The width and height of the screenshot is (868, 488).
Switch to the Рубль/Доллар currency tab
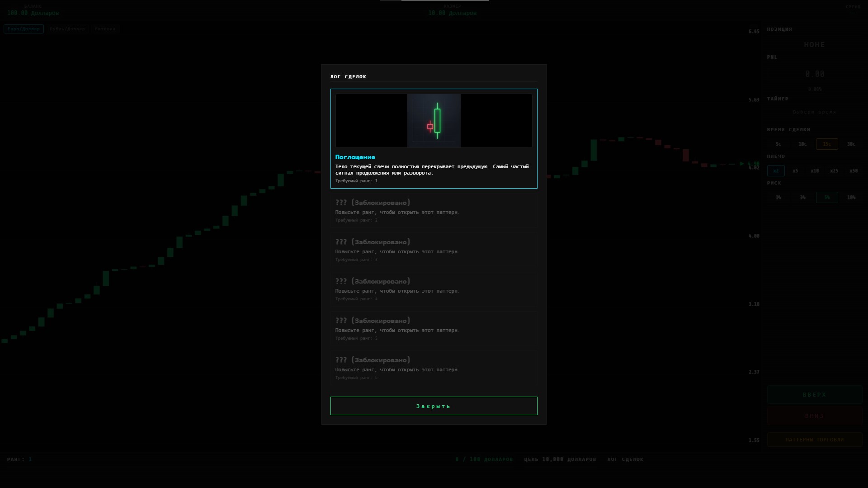click(x=67, y=28)
